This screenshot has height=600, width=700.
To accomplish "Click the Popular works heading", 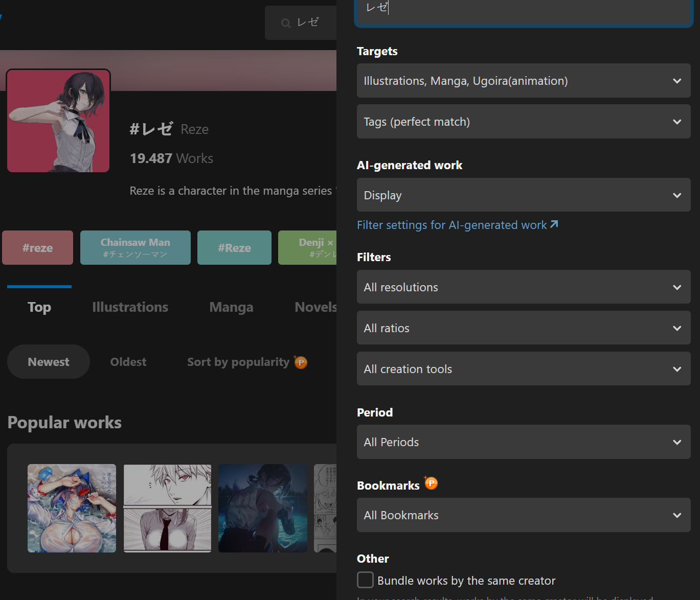I will pos(64,423).
